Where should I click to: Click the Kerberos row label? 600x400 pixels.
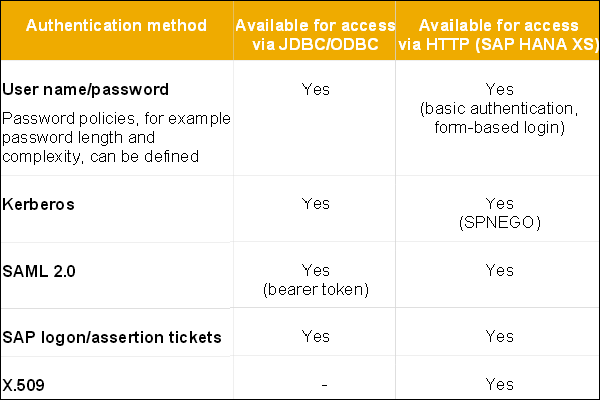39,203
